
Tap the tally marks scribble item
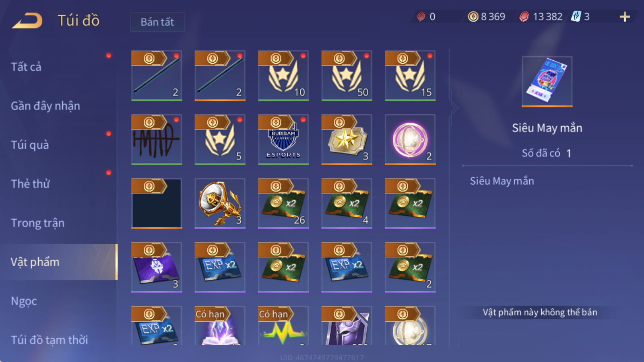coord(157,139)
